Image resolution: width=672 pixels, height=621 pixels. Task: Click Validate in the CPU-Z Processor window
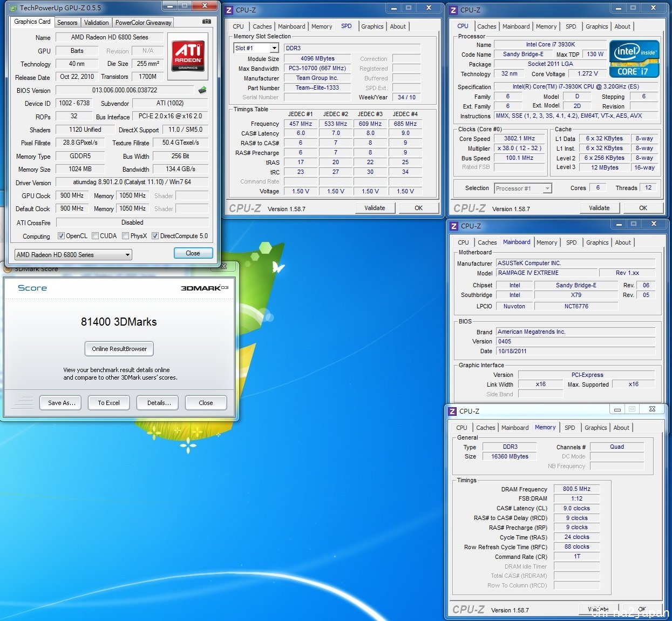pyautogui.click(x=599, y=208)
